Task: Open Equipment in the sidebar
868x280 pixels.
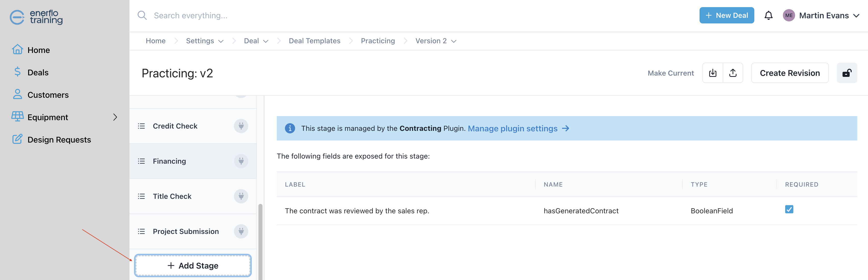Action: [x=47, y=117]
